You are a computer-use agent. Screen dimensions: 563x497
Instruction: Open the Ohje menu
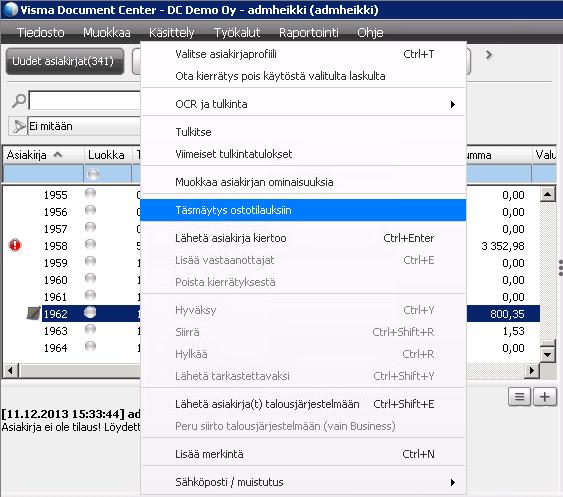pos(370,33)
